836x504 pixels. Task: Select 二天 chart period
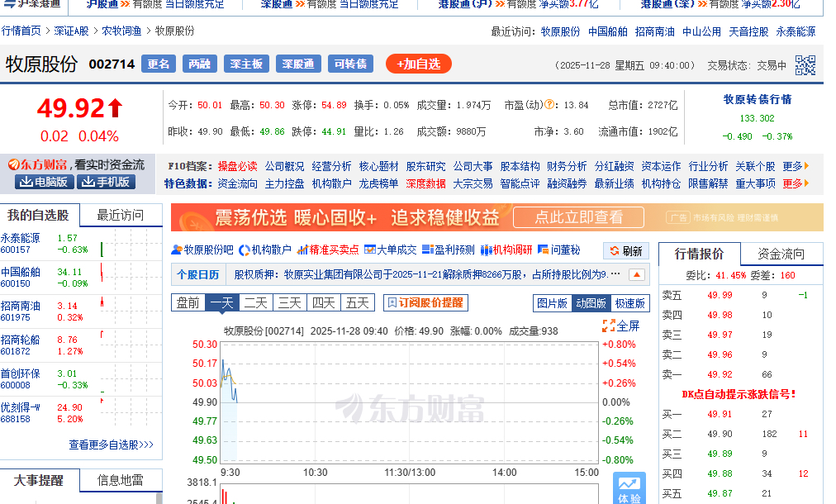coord(256,303)
